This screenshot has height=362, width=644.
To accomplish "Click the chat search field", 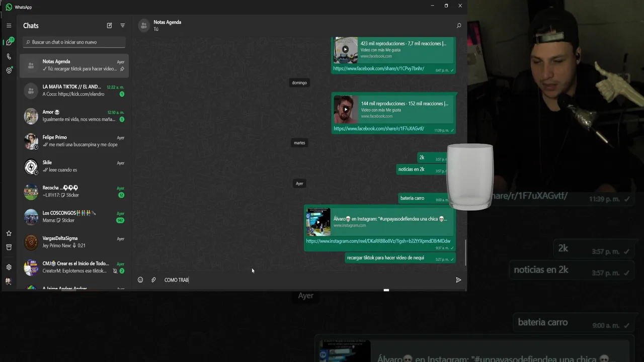I will [x=74, y=42].
